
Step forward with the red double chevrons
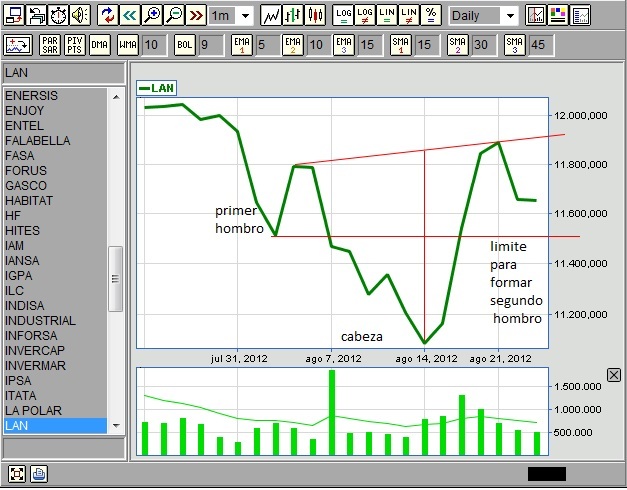[196, 16]
